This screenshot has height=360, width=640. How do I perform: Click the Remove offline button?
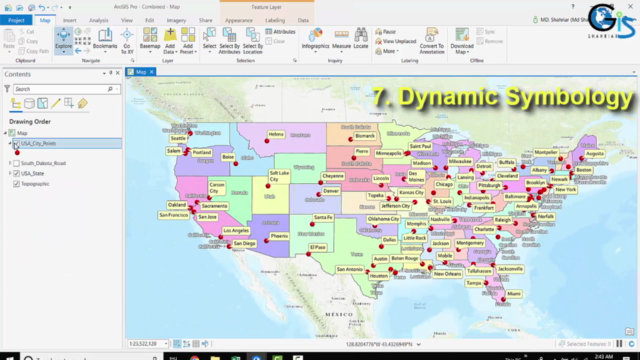pyautogui.click(x=489, y=41)
